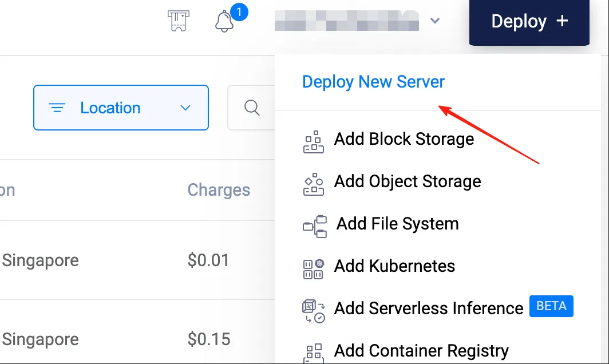
Task: Click the Object Storage icon
Action: point(313,183)
